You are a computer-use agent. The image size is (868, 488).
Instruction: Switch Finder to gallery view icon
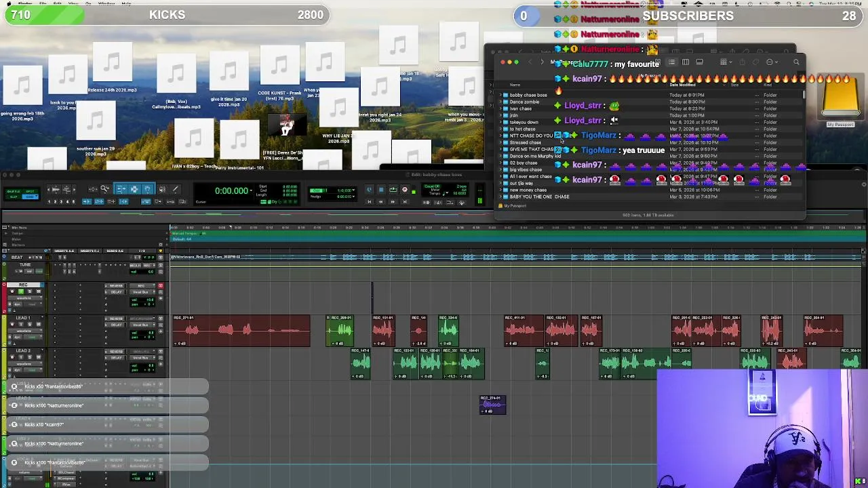[700, 62]
